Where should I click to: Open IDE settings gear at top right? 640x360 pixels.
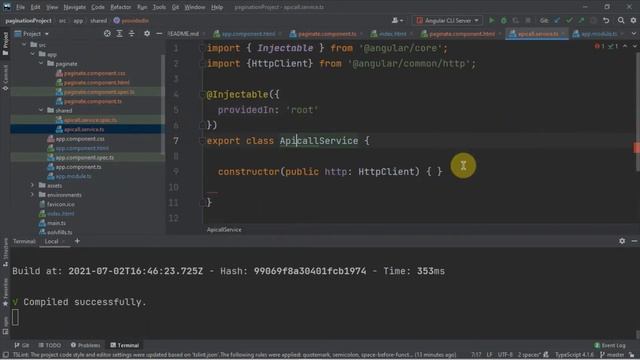[x=633, y=20]
